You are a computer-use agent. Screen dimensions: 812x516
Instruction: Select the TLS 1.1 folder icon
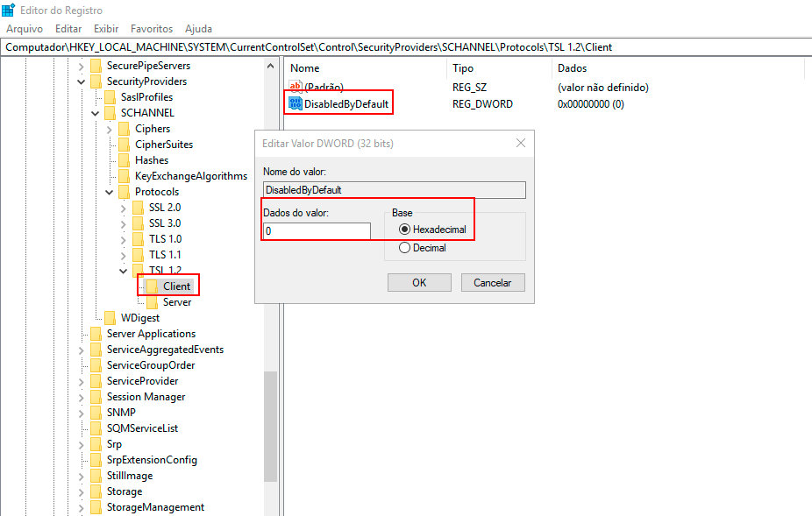coord(138,255)
